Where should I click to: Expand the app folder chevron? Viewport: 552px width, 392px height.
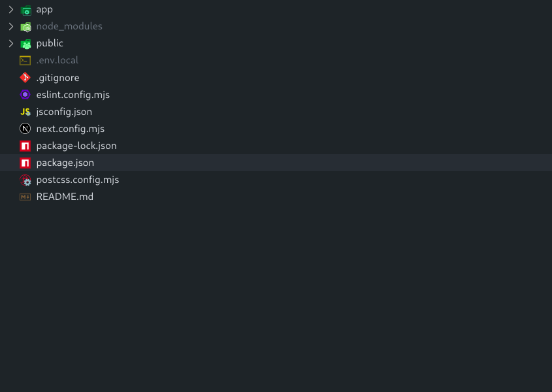11,10
